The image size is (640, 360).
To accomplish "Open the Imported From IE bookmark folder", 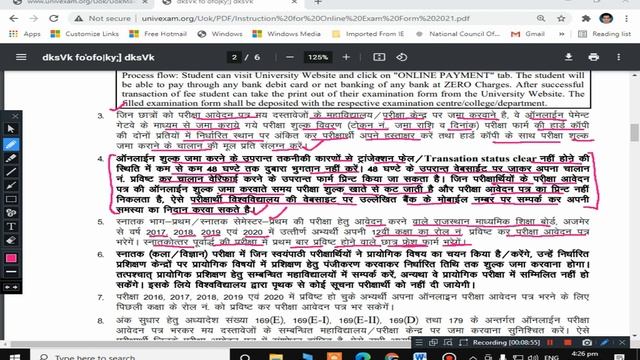I will coord(368,34).
